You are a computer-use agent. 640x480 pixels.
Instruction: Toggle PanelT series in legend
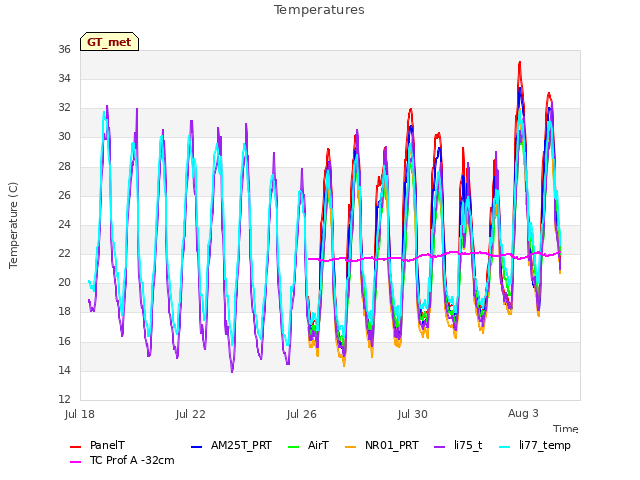97,445
